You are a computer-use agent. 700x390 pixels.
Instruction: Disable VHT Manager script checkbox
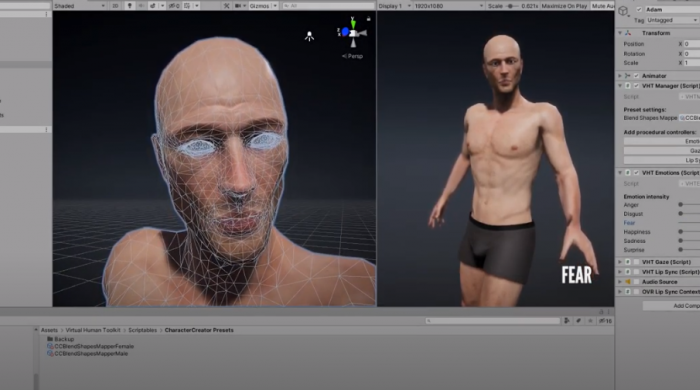636,86
